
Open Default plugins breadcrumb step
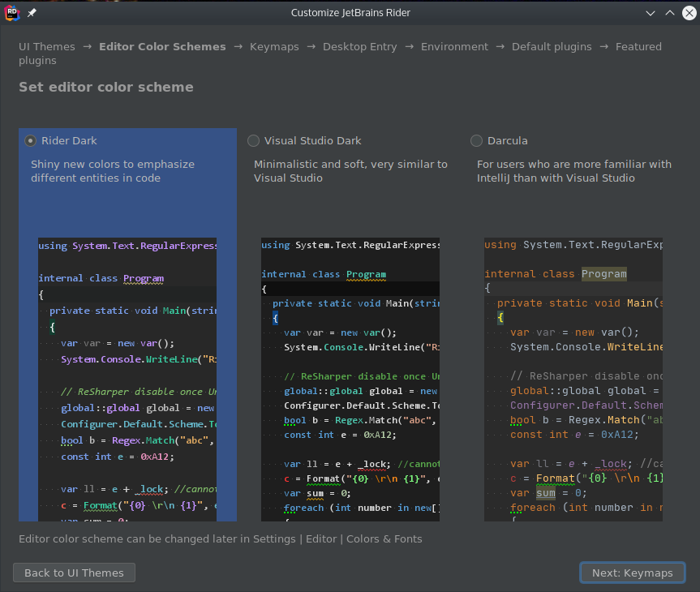552,47
